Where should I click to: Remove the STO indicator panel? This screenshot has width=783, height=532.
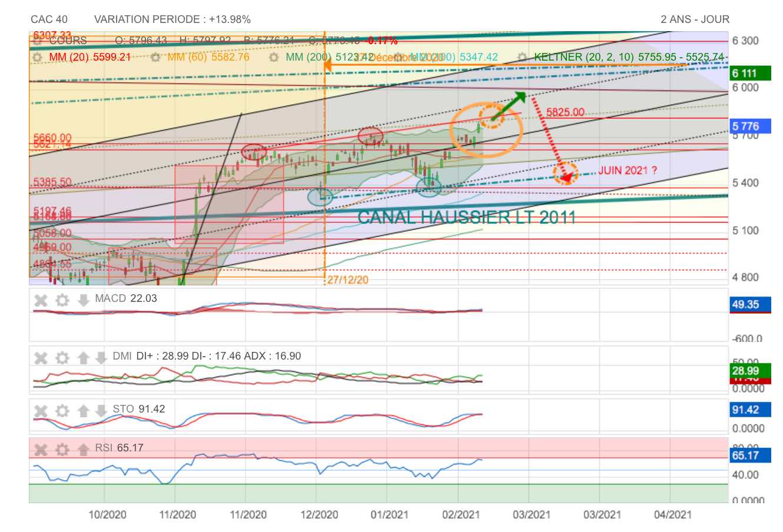pyautogui.click(x=41, y=411)
